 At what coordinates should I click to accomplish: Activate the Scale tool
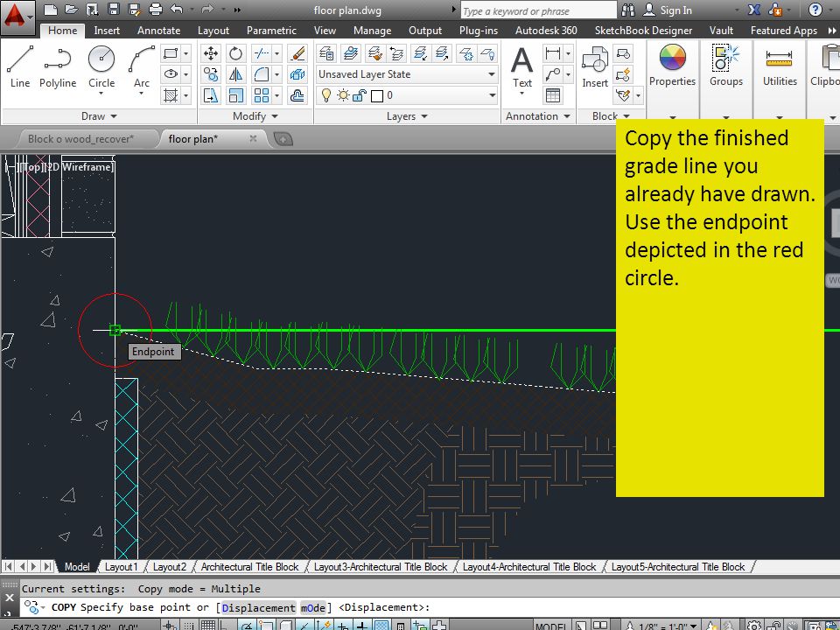coord(235,95)
